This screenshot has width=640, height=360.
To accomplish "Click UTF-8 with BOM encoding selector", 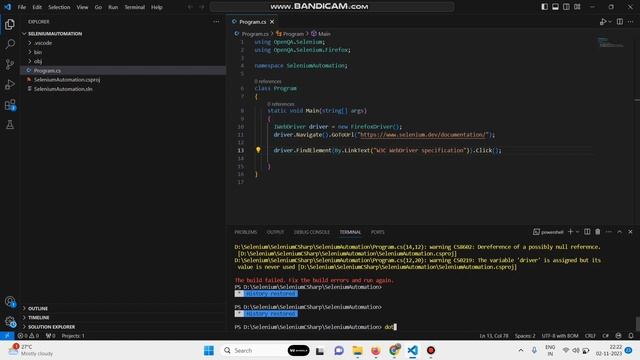I will pos(560,336).
